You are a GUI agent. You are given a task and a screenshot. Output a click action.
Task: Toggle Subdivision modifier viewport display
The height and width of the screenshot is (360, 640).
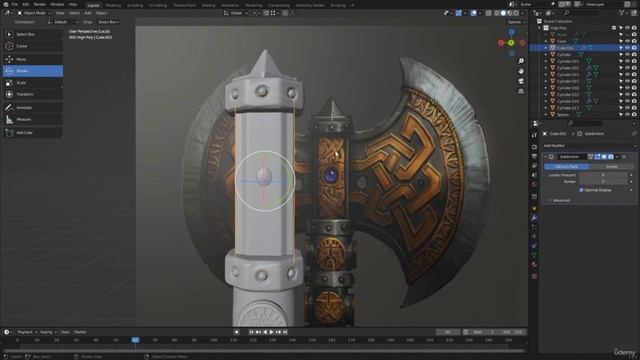[x=604, y=157]
